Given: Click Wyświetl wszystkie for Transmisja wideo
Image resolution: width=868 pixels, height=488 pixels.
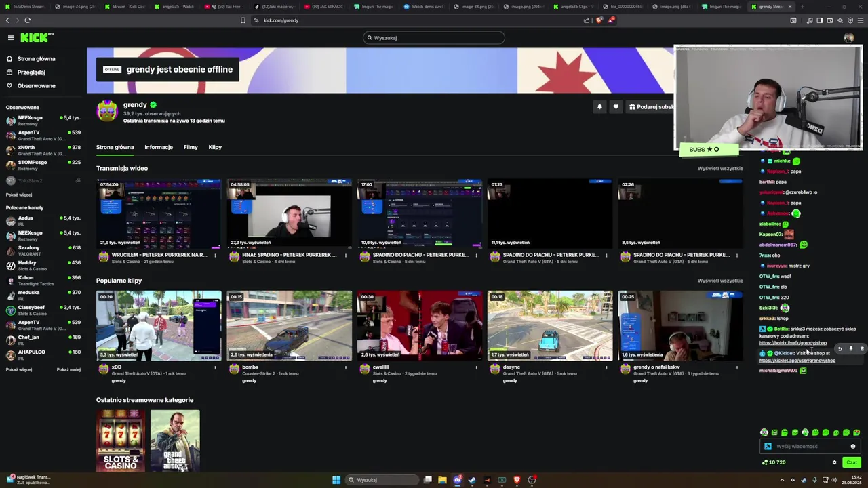Looking at the screenshot, I should pos(720,169).
